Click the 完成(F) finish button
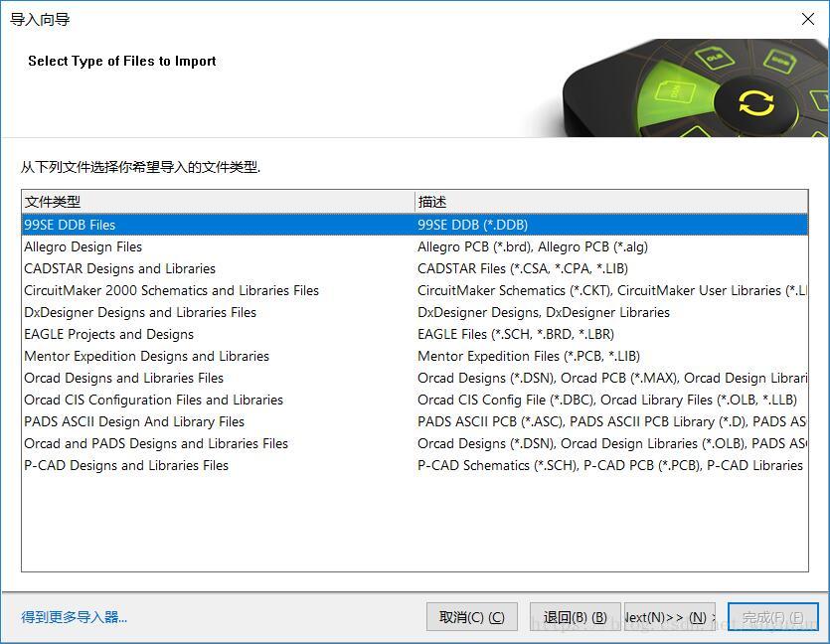Viewport: 830px width, 644px height. (x=772, y=616)
